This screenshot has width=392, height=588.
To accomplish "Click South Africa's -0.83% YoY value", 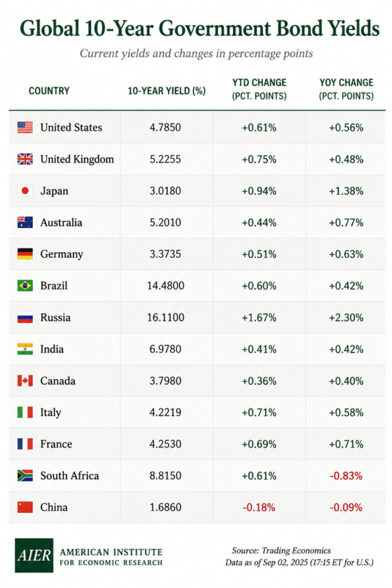I will (346, 476).
